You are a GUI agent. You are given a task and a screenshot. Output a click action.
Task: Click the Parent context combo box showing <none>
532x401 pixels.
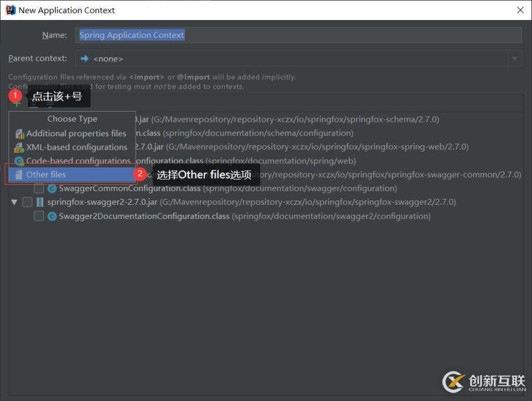(299, 59)
